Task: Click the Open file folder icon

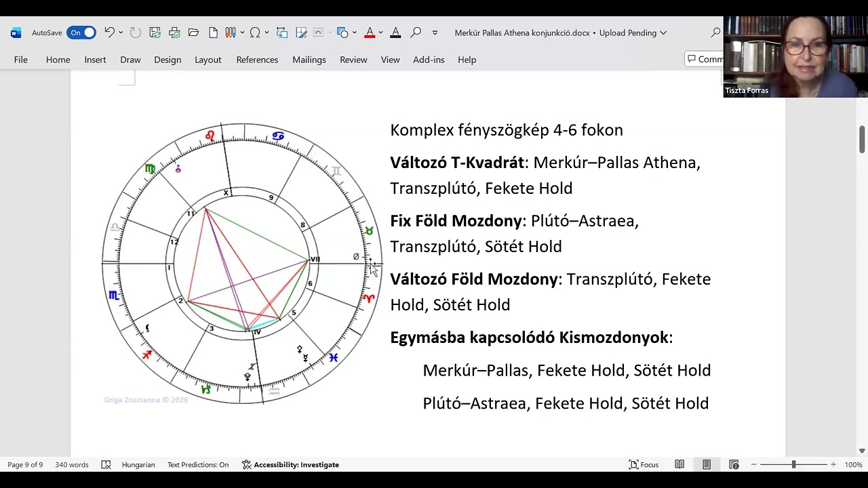Action: tap(193, 33)
